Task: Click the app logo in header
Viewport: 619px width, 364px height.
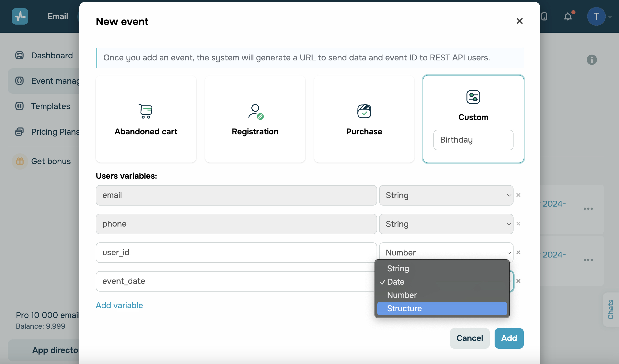Action: click(x=20, y=16)
